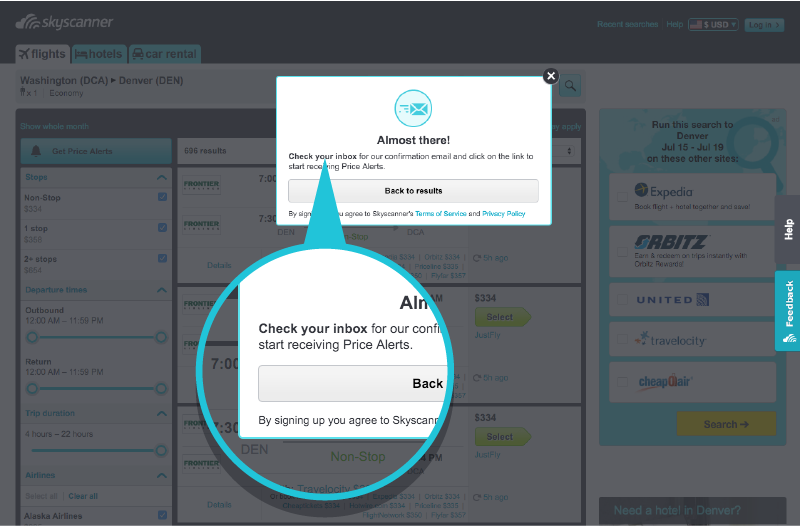
Task: Close the Almost there popup
Action: 551,76
